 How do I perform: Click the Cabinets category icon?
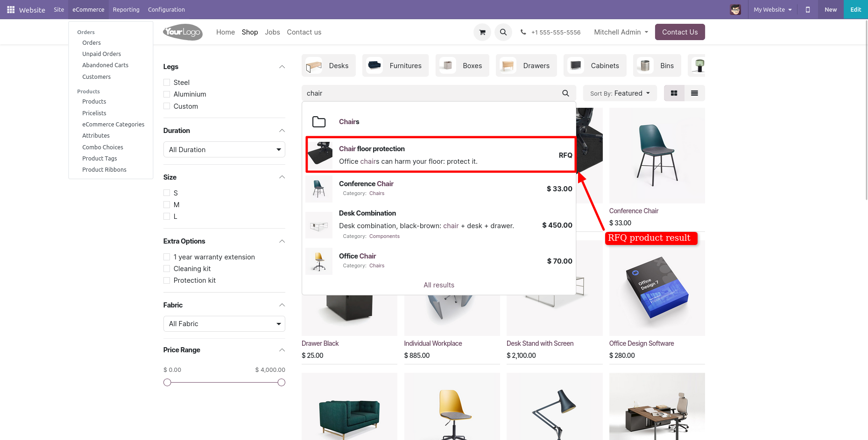click(576, 66)
